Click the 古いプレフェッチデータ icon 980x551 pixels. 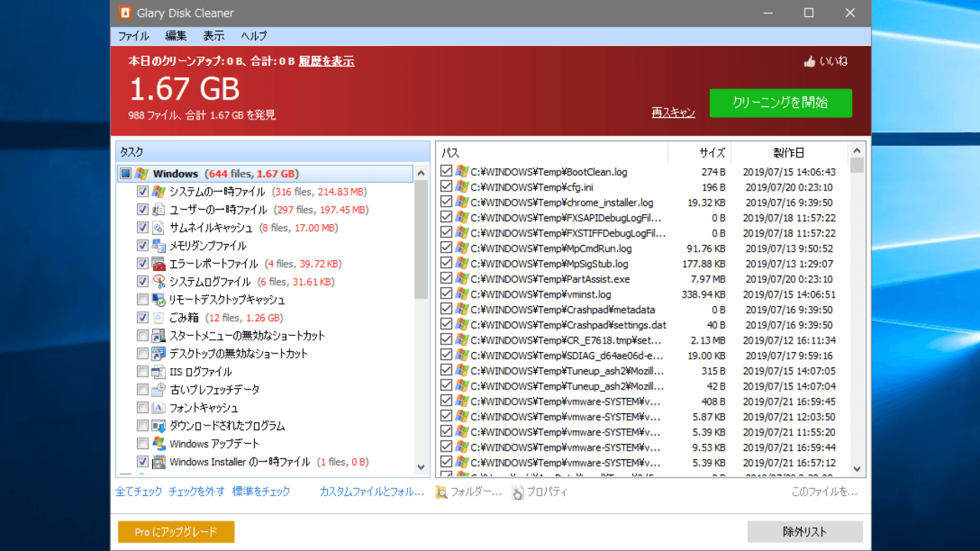point(158,390)
